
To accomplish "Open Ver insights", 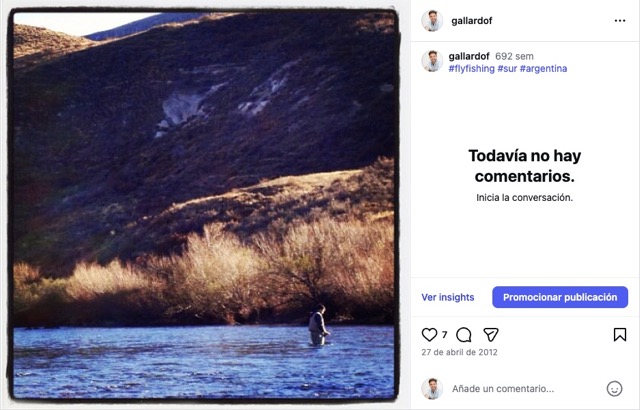I will [x=448, y=297].
